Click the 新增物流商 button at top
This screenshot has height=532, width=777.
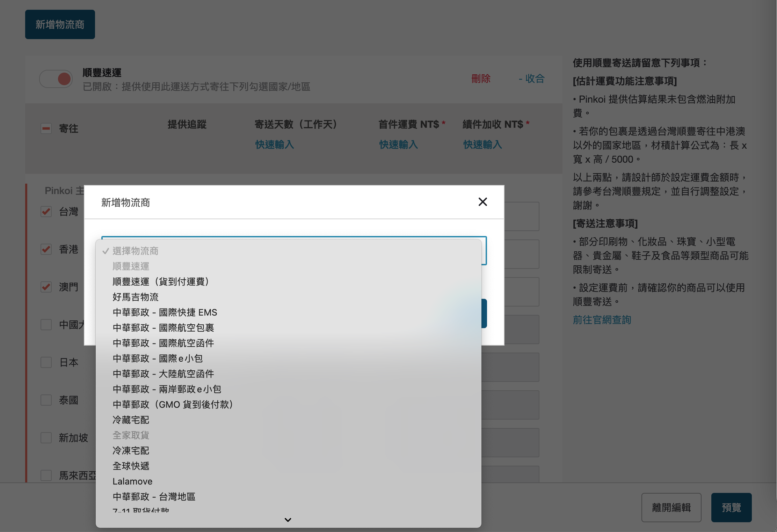click(x=60, y=24)
